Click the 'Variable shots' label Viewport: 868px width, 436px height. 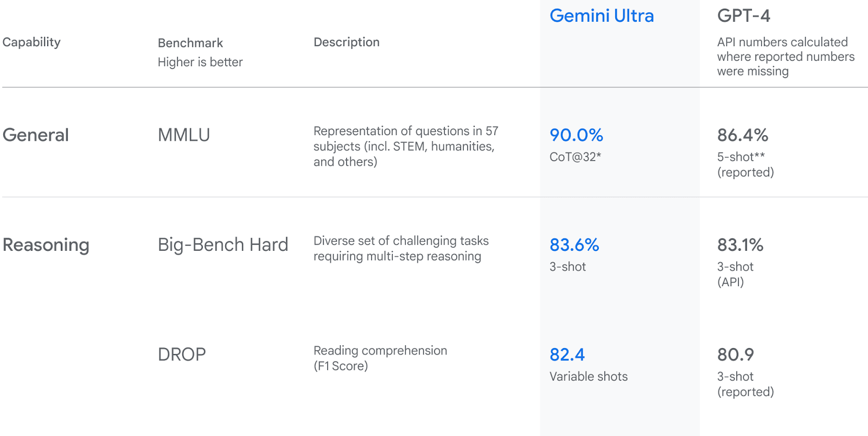(588, 377)
